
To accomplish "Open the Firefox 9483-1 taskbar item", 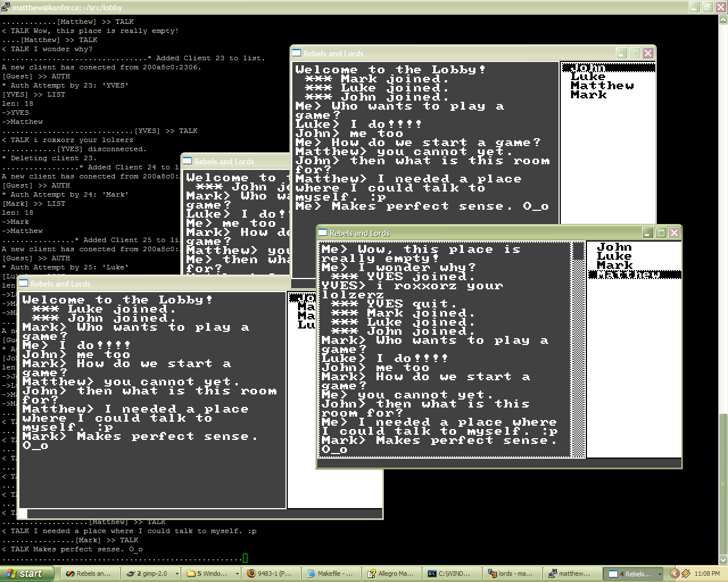I will pos(271,573).
